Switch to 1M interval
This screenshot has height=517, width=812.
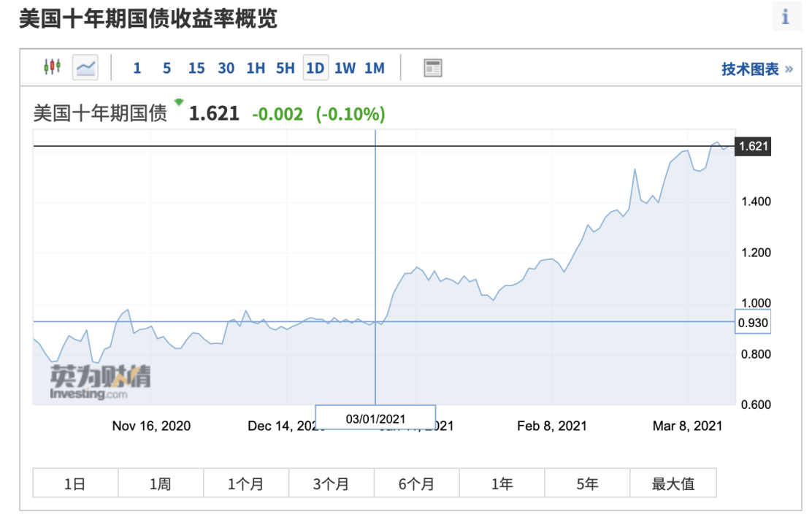(x=375, y=68)
